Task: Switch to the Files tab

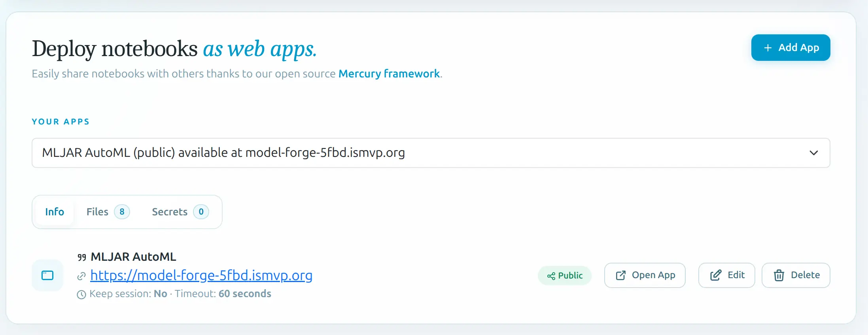Action: point(108,212)
